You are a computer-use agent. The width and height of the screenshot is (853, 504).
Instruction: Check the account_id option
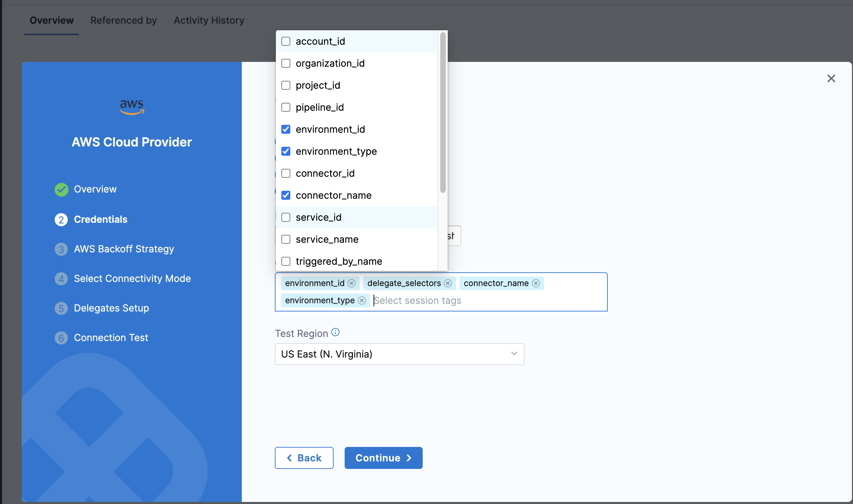pyautogui.click(x=286, y=41)
